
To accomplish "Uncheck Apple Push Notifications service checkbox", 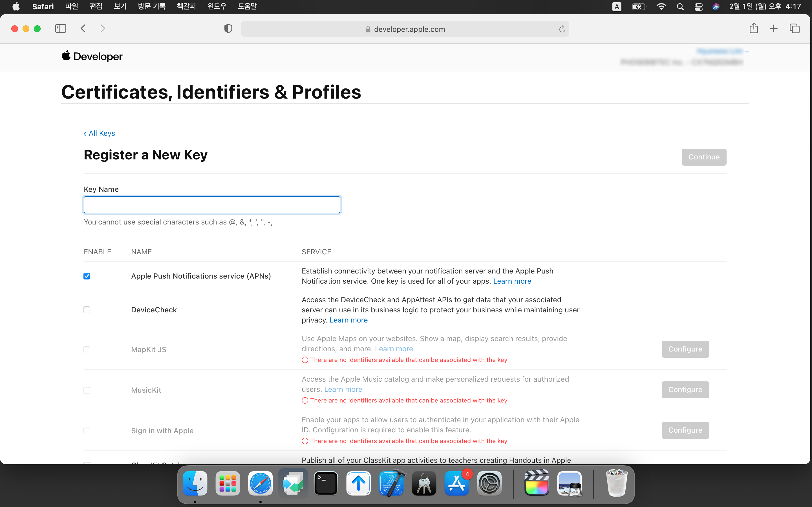I will 87,276.
